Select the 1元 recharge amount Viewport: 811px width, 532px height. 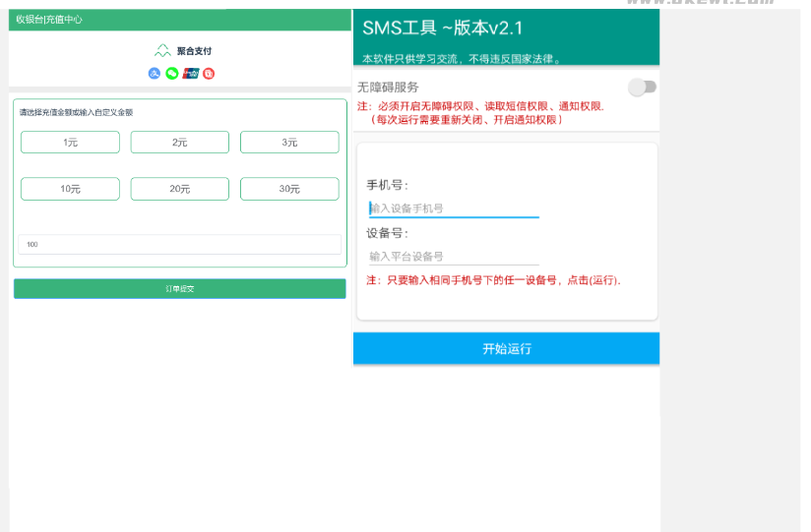70,143
